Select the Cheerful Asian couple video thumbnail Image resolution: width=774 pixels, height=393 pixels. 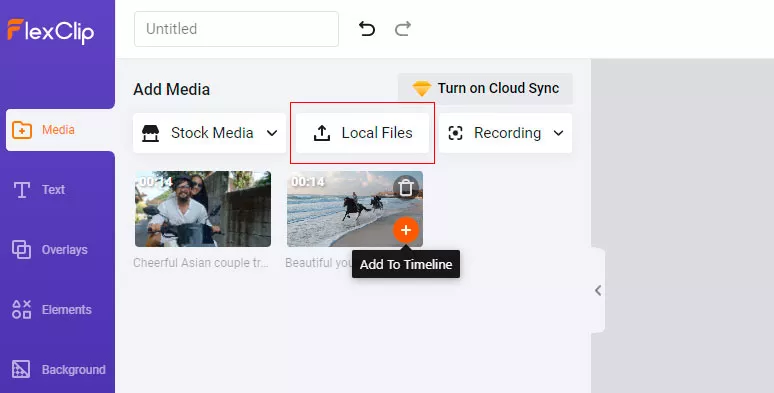203,209
